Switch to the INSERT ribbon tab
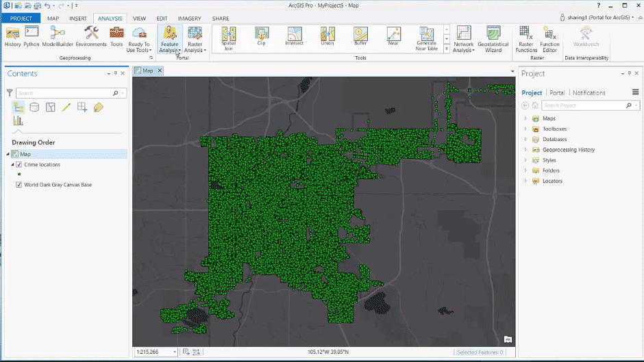This screenshot has width=644, height=362. [78, 18]
